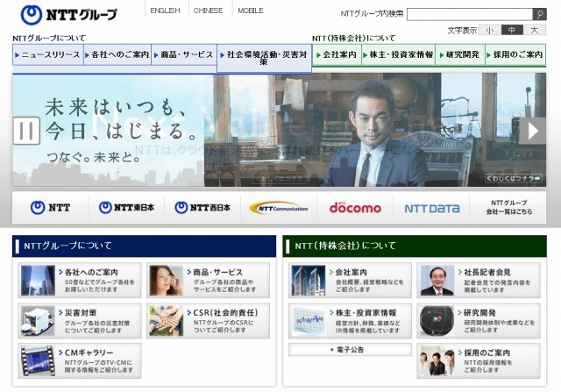Click the 災害対策 vehicle thumbnail

[38, 321]
